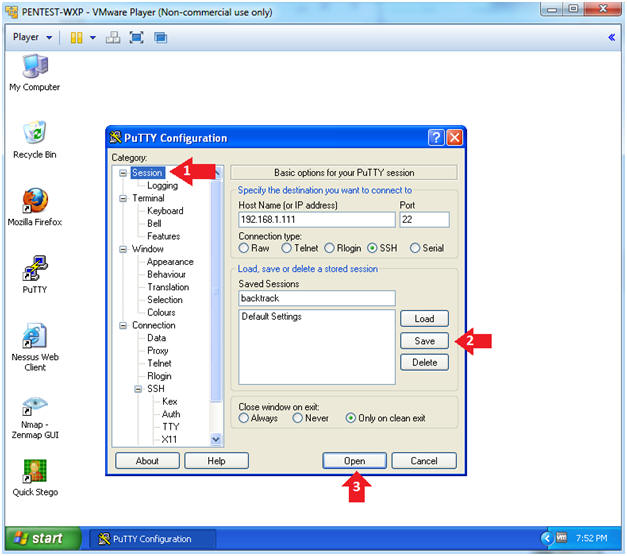Launch Nmap Zenmap GUI shortcut

pyautogui.click(x=35, y=418)
